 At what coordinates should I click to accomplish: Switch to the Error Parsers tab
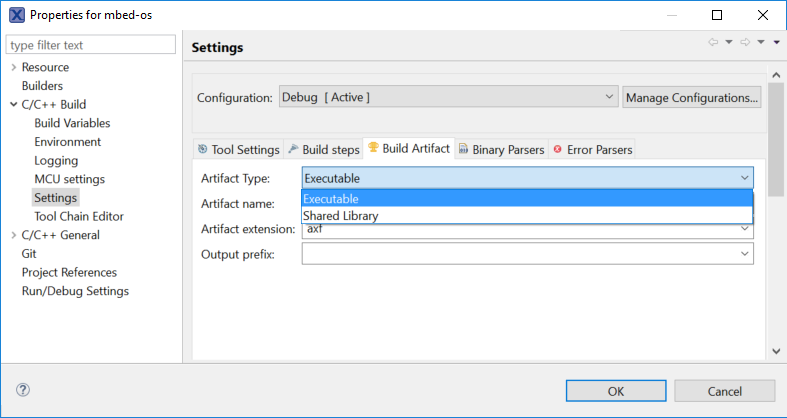[x=592, y=149]
